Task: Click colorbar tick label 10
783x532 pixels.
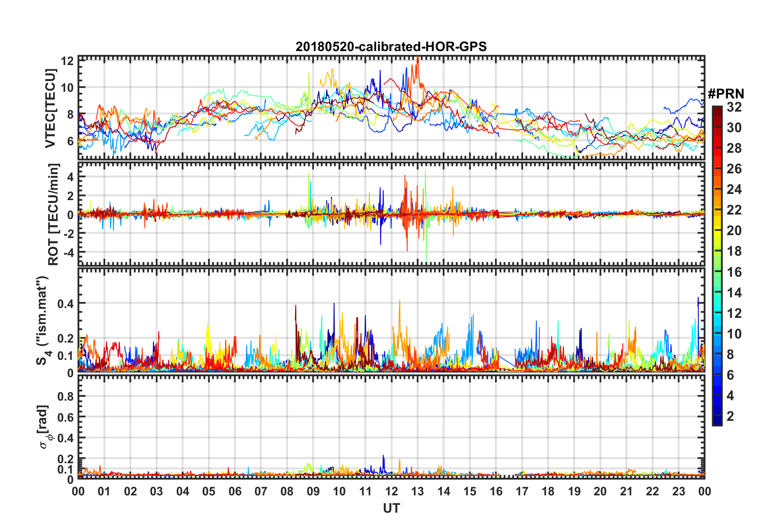Action: (734, 334)
